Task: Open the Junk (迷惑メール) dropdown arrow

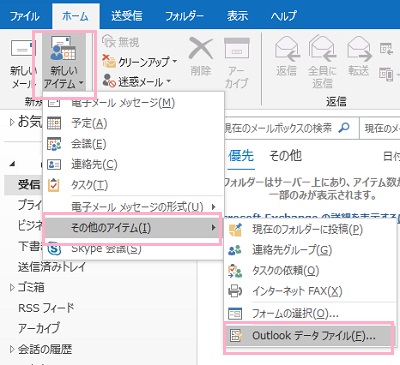Action: pyautogui.click(x=168, y=81)
